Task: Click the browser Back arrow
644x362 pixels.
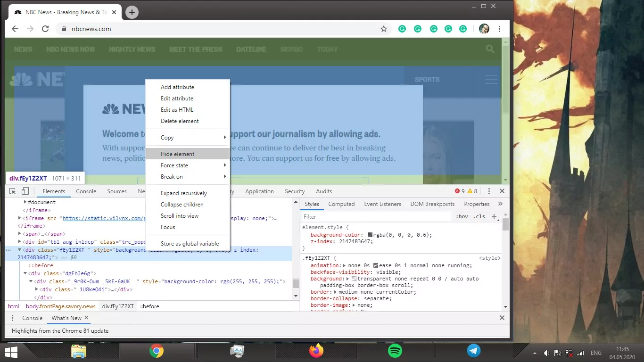Action: coord(15,29)
